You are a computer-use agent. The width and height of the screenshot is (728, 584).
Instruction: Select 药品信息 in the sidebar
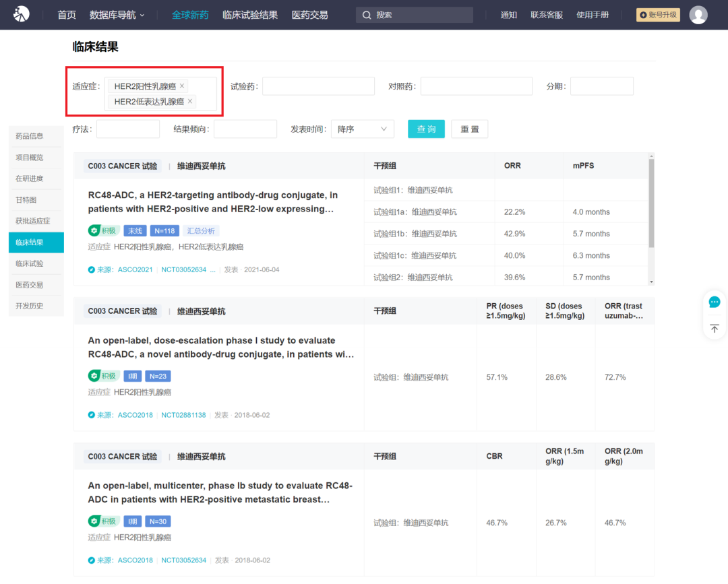click(x=36, y=136)
